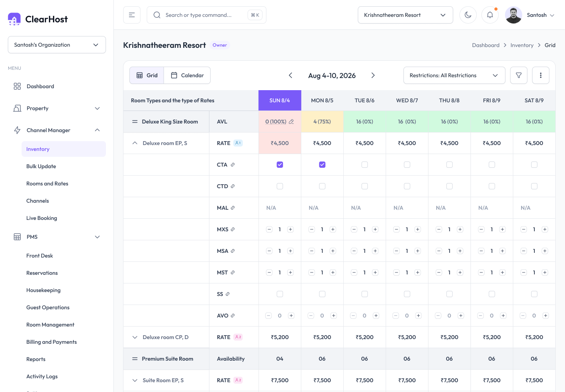Open Activity Logs sidebar link
This screenshot has width=565, height=392.
click(42, 376)
